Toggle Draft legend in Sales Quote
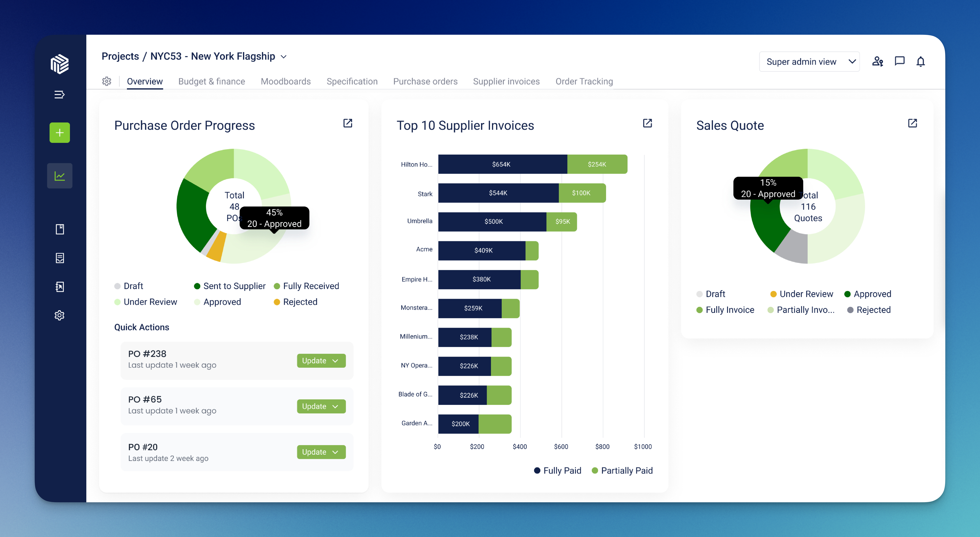Viewport: 980px width, 537px height. (711, 294)
